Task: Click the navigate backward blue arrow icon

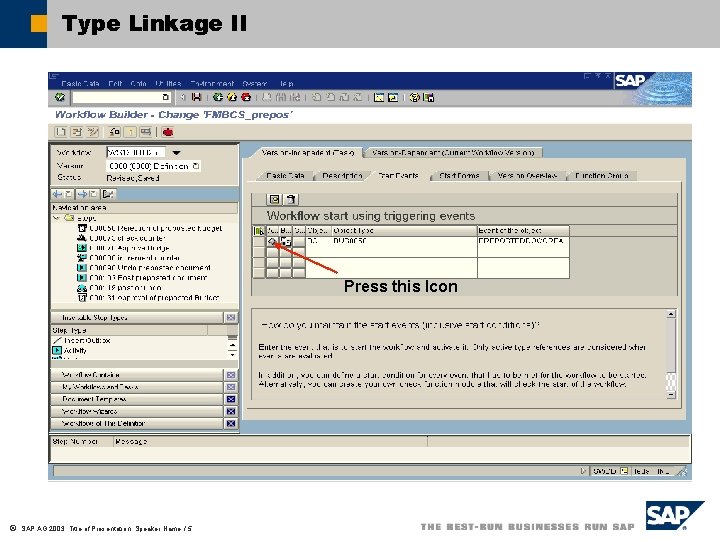Action: tap(57, 194)
